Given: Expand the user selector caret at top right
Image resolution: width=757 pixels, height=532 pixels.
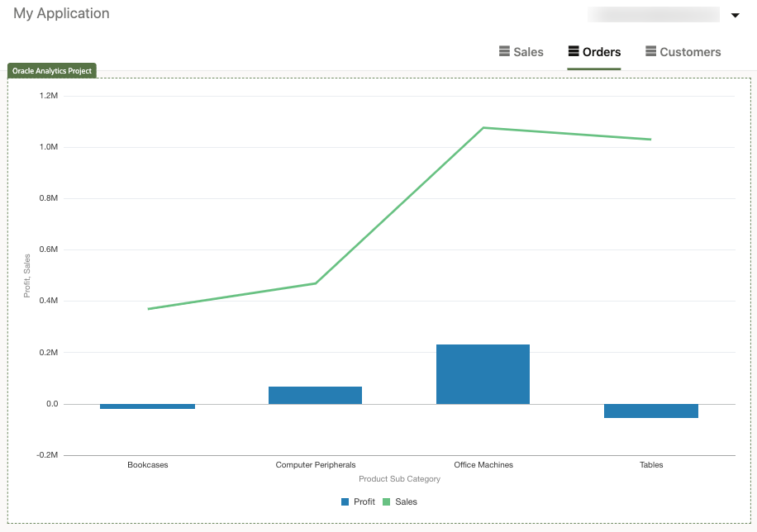Looking at the screenshot, I should tap(734, 14).
